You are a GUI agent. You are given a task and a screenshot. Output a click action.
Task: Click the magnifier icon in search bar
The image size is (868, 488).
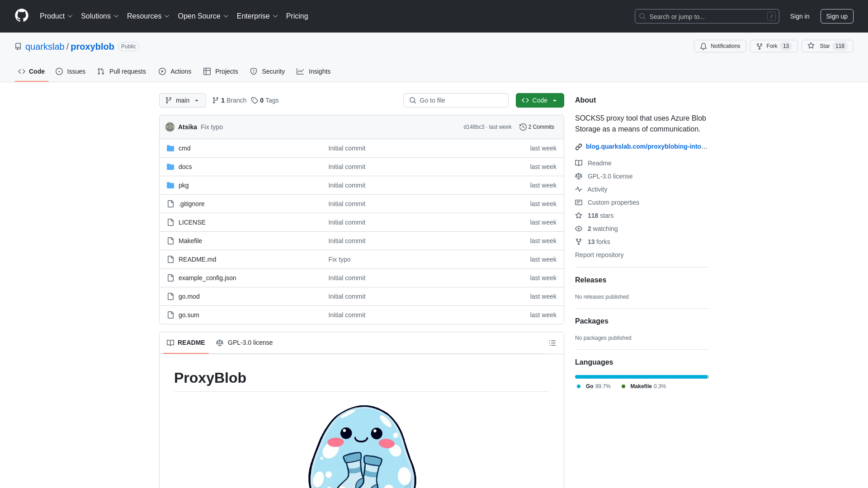(x=642, y=16)
